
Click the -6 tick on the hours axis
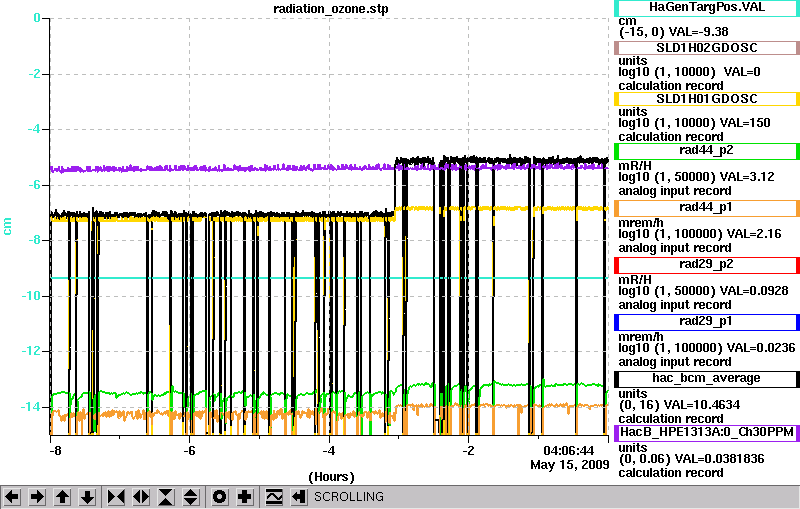tap(189, 451)
